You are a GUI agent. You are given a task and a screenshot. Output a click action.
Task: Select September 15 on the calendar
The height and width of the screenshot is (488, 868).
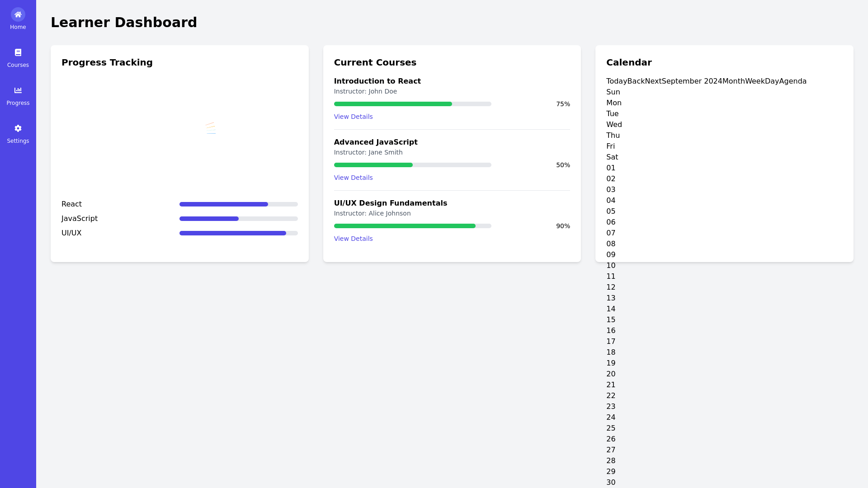(x=611, y=319)
